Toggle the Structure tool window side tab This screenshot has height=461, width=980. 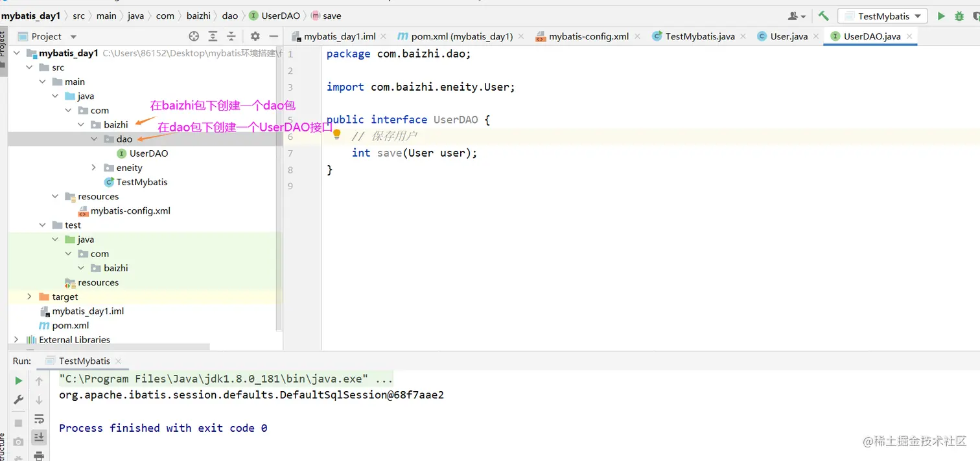(3, 447)
